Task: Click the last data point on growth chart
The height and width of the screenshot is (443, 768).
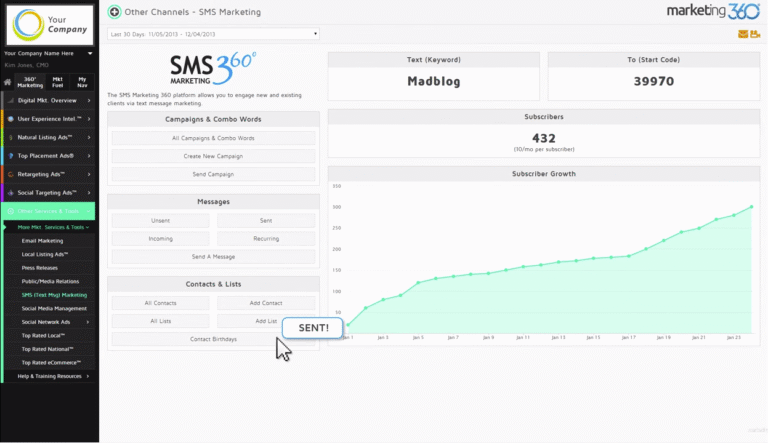Action: [751, 207]
